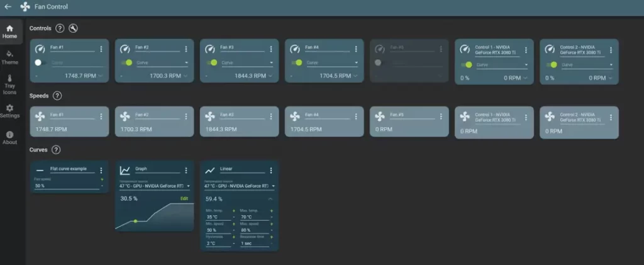
Task: Open three-dot menu on Control 1 NVIDIA control card
Action: coord(526,50)
